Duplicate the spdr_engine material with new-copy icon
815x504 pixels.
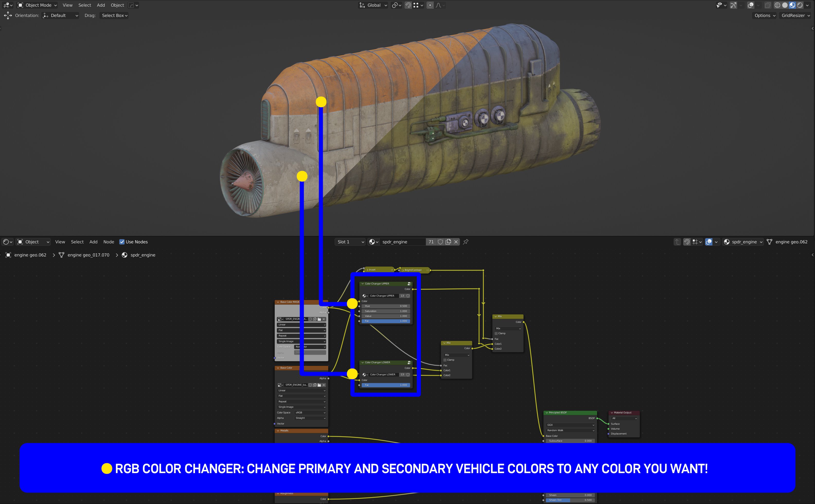448,242
